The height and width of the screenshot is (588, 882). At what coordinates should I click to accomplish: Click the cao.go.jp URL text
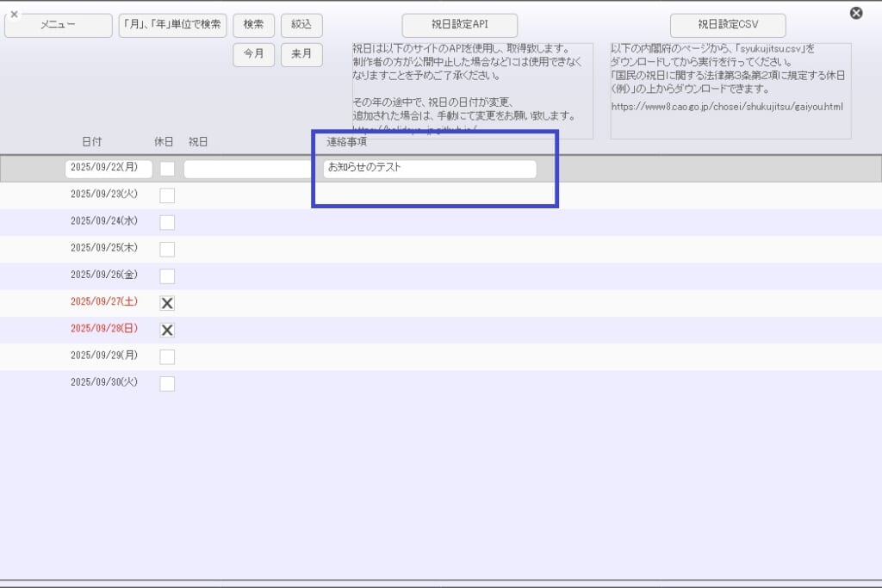726,107
